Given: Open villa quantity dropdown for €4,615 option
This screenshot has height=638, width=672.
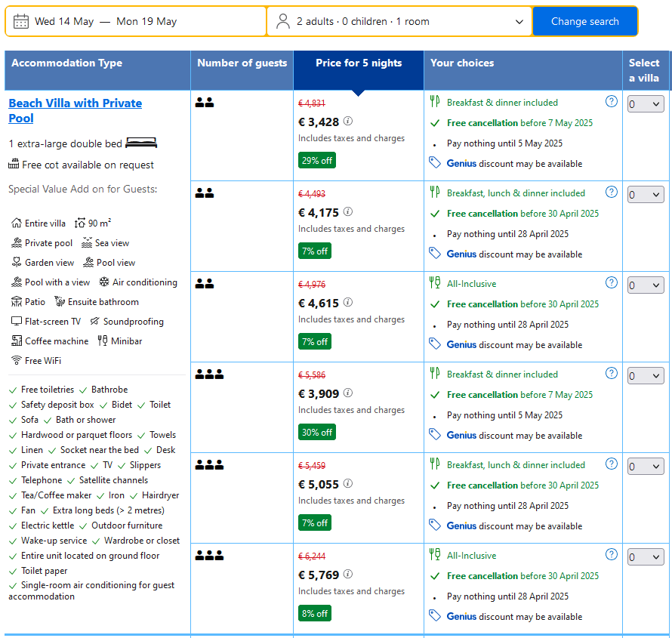Looking at the screenshot, I should pyautogui.click(x=646, y=285).
